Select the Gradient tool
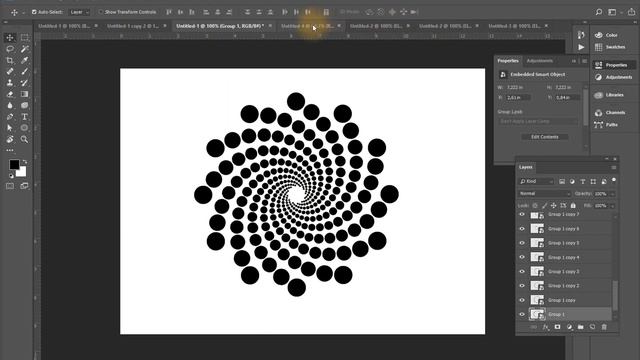This screenshot has width=640, height=360. point(24,94)
